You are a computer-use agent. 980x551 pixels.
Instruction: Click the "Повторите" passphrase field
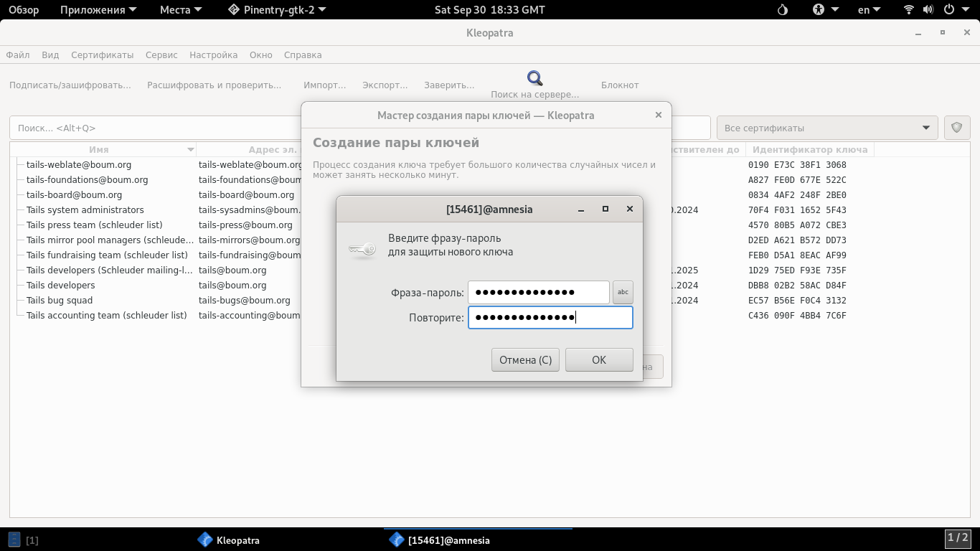(x=550, y=318)
